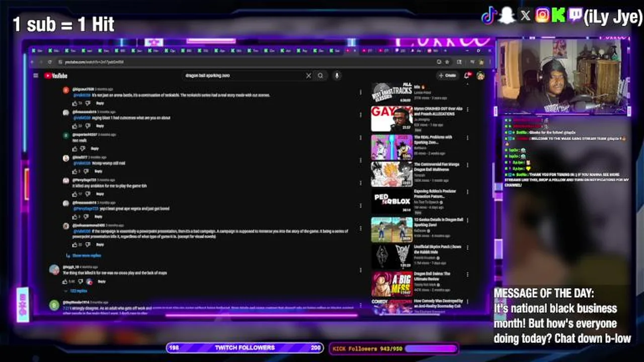Go to YouTube home via logo

(56, 75)
